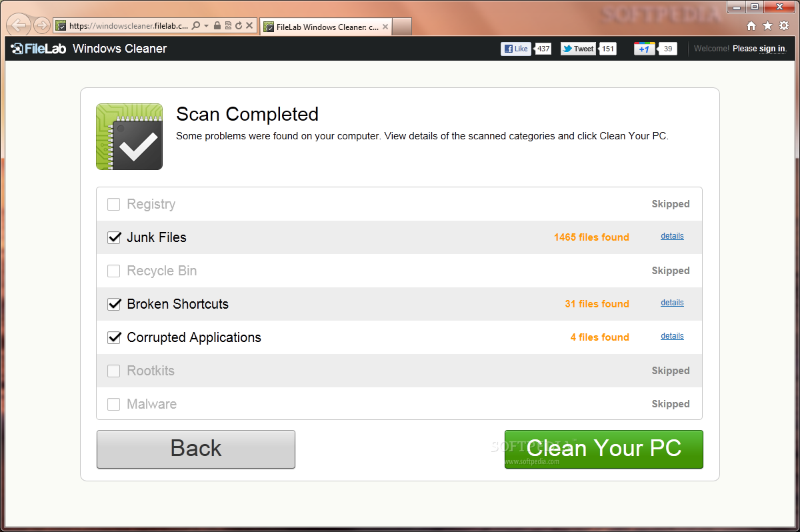800x532 pixels.
Task: Click the Skipped status for Recycle Bin
Action: pyautogui.click(x=671, y=271)
